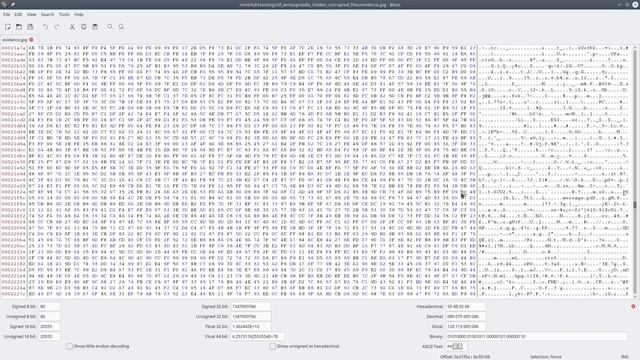The image size is (640, 360).
Task: Click the pin icon in title bar
Action: click(13, 4)
